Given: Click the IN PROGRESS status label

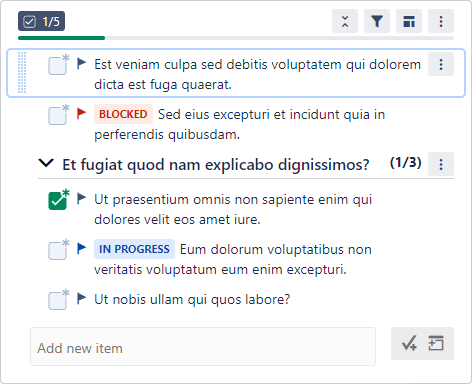Looking at the screenshot, I should (x=134, y=249).
